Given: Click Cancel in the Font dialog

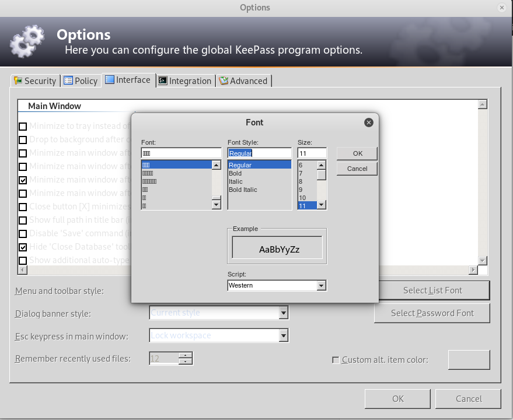Looking at the screenshot, I should pos(357,169).
